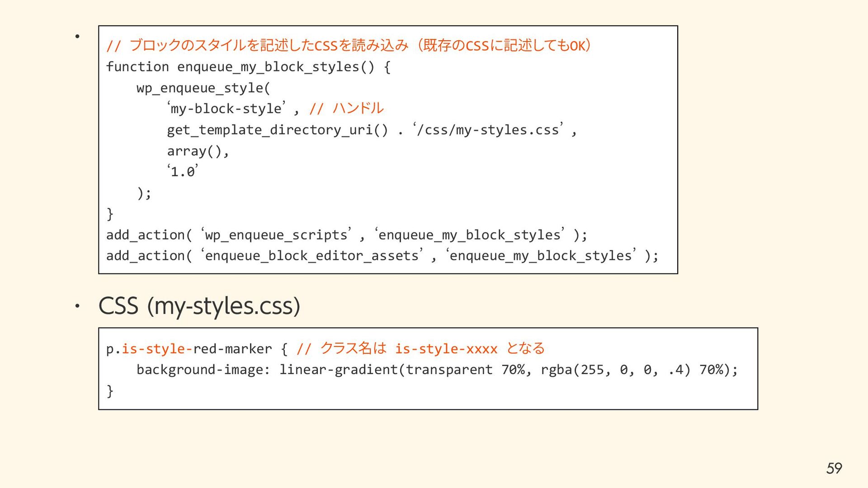
Task: Click the rgba(255, 0, 0, .4) value
Action: [615, 370]
